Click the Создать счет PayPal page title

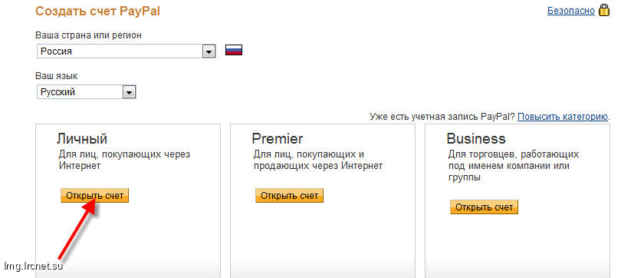(98, 11)
